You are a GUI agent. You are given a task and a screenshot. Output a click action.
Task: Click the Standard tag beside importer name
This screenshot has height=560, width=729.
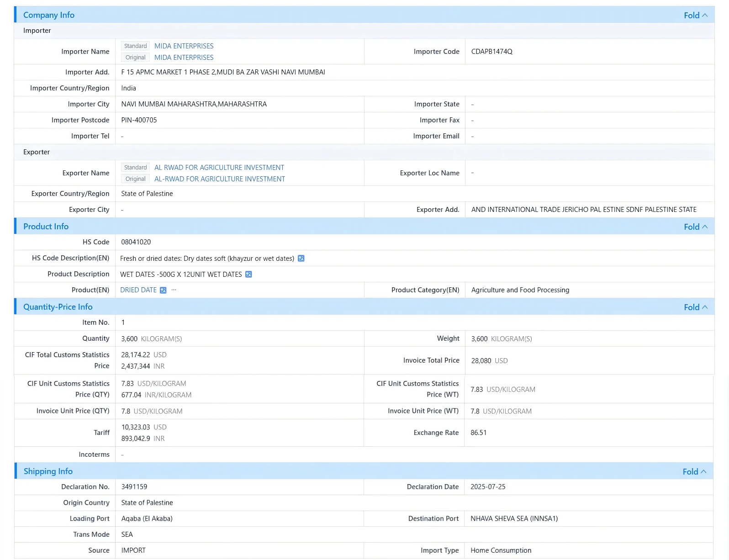click(135, 46)
